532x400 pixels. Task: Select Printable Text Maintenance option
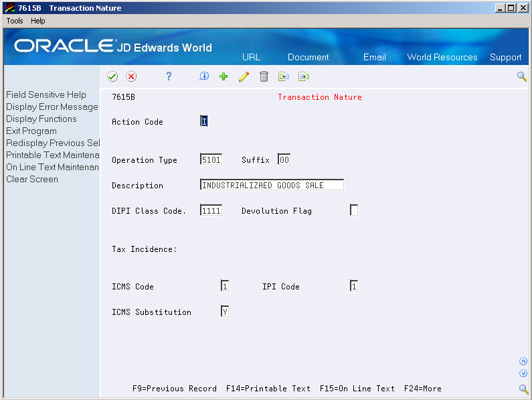[53, 155]
